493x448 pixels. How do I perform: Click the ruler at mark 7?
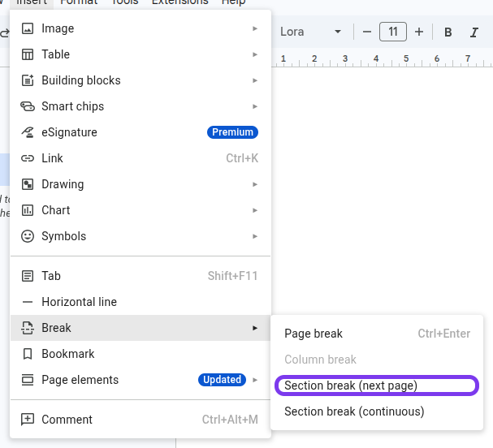point(468,58)
